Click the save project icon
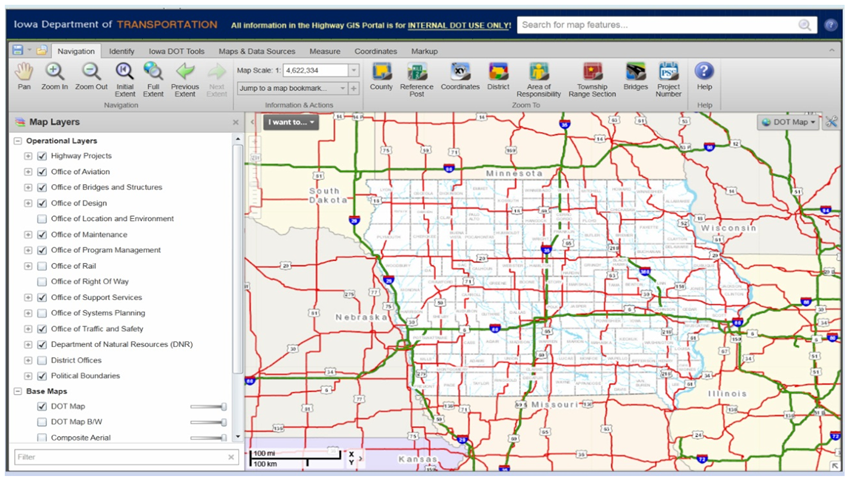This screenshot has height=482, width=850. (18, 50)
